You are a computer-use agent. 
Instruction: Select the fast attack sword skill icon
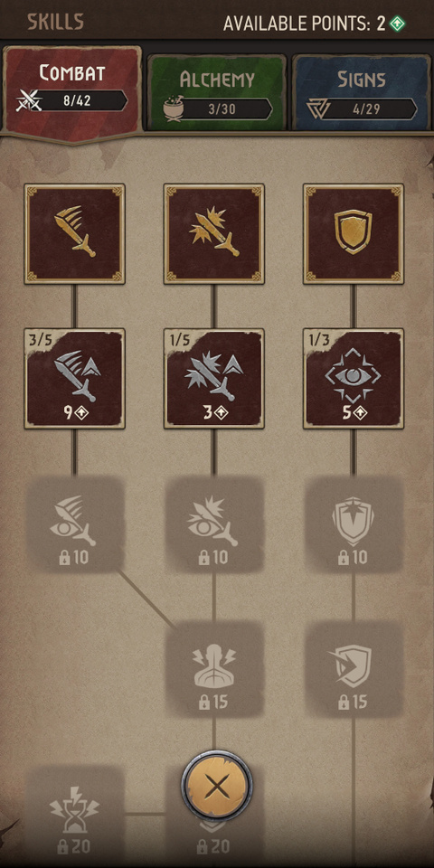75,233
